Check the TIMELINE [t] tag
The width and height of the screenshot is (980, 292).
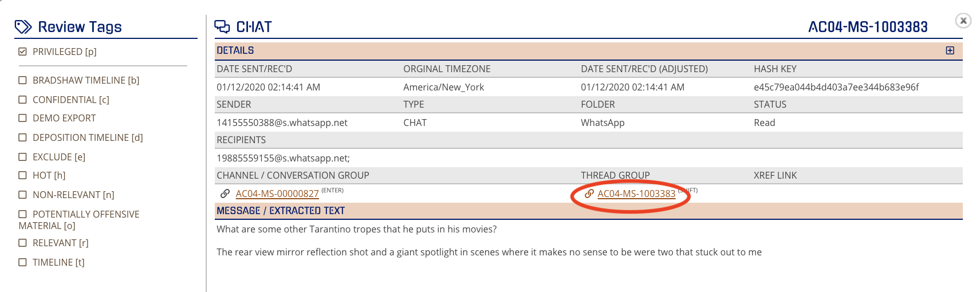(x=22, y=262)
